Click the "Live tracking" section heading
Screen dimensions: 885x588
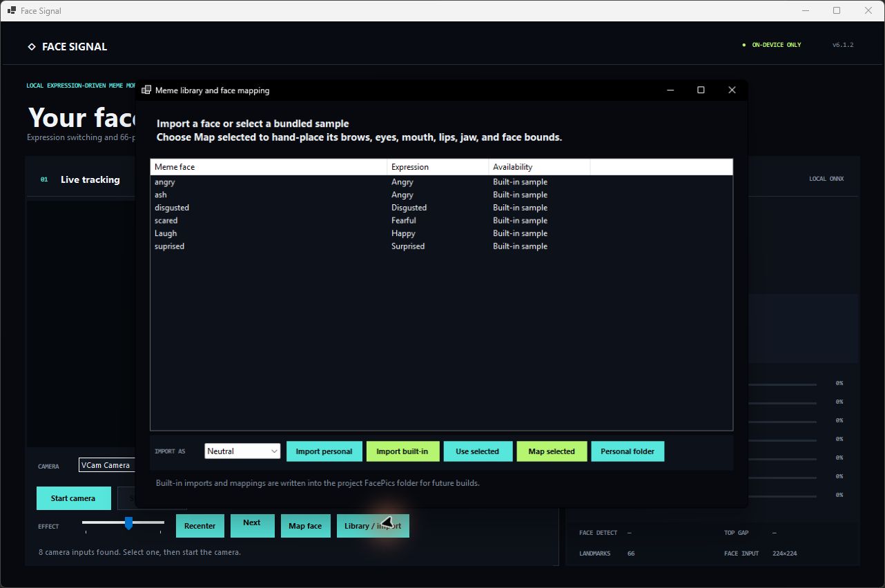(x=90, y=179)
